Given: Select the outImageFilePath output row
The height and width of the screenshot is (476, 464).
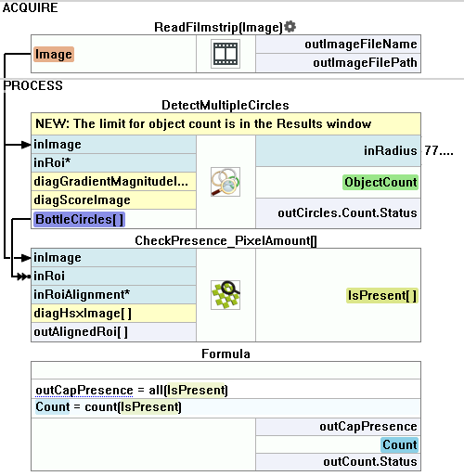Looking at the screenshot, I should click(339, 63).
